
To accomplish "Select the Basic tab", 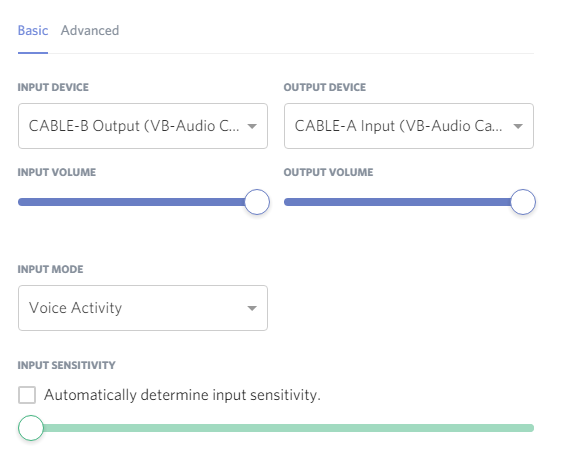I will (x=33, y=31).
